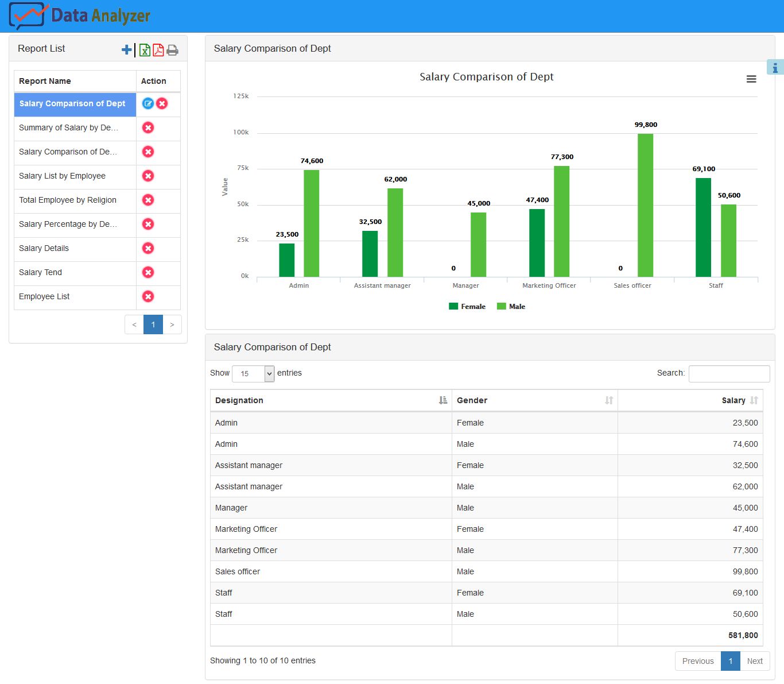Click the Sales officer Male bar
Image resolution: width=784 pixels, height=684 pixels.
click(645, 205)
